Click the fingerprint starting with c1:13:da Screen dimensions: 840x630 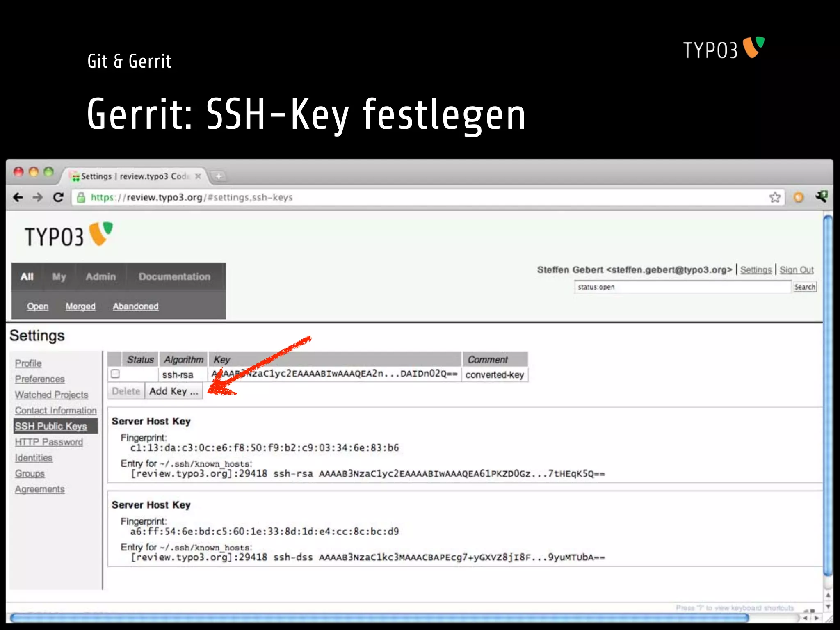[265, 447]
